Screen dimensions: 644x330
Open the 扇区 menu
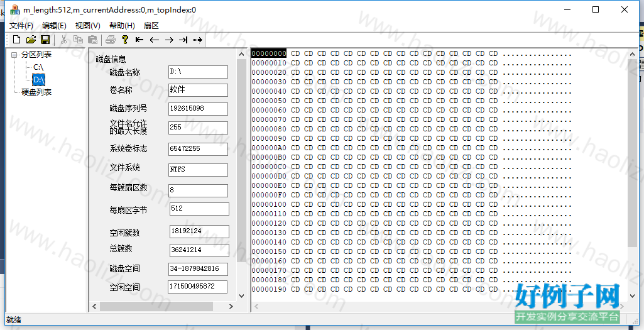(x=151, y=26)
